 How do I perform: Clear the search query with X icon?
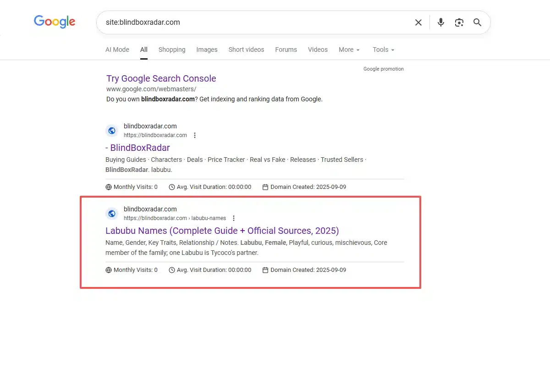pos(418,22)
